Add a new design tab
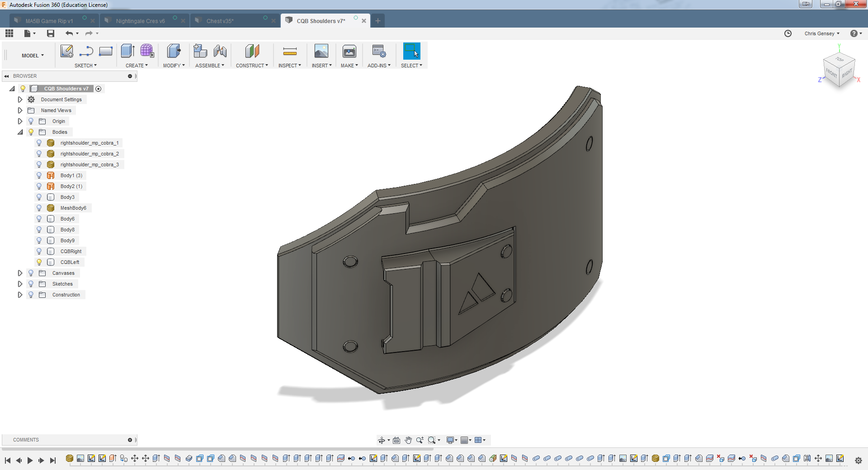The height and width of the screenshot is (470, 868). 378,21
